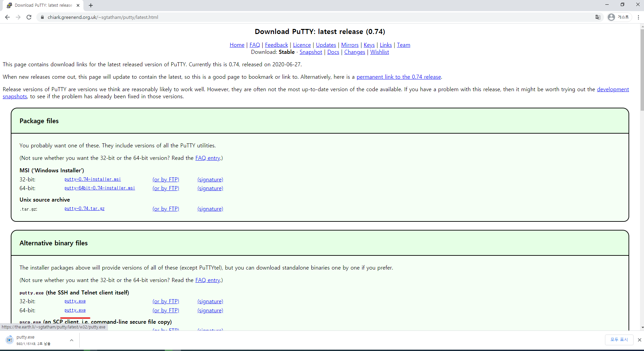Open the Wishlist link
Viewport: 644px width, 351px height.
(x=380, y=52)
